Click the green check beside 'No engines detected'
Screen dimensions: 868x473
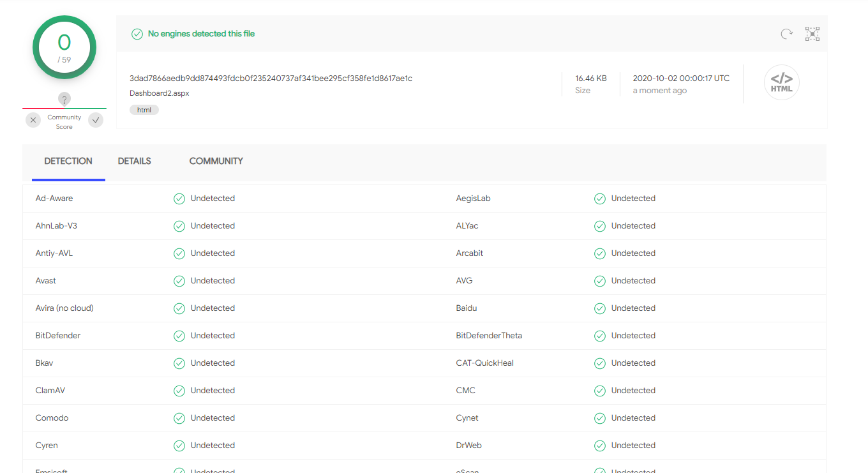coord(137,34)
